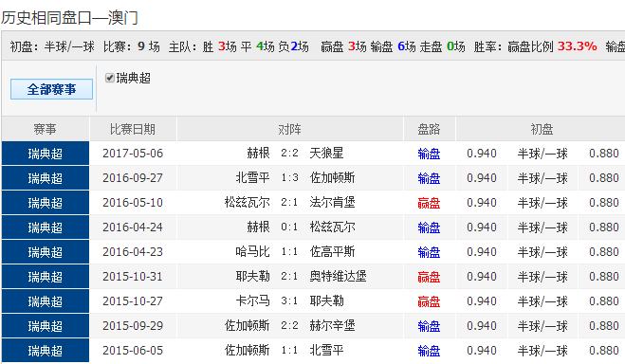
Task: Click 输盘 result in the 2017-05-06 row
Action: [x=429, y=154]
